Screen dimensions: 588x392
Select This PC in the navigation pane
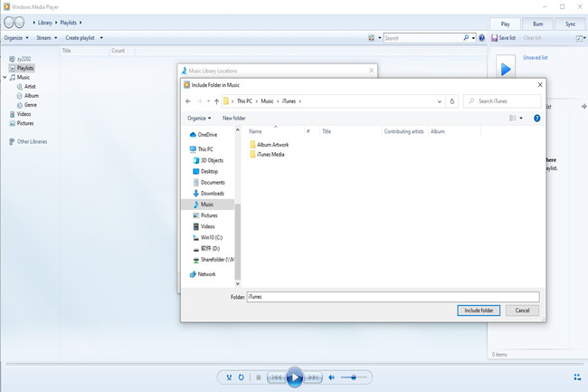[x=202, y=148]
